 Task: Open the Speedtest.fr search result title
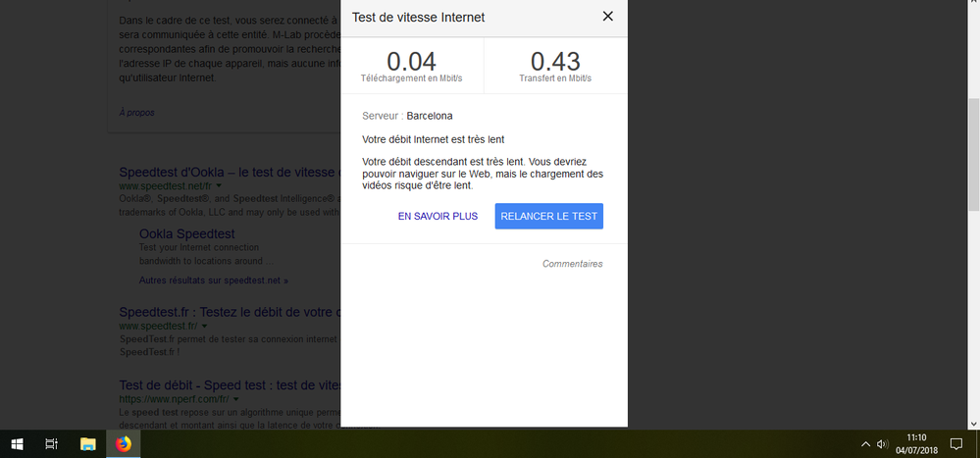pos(230,312)
